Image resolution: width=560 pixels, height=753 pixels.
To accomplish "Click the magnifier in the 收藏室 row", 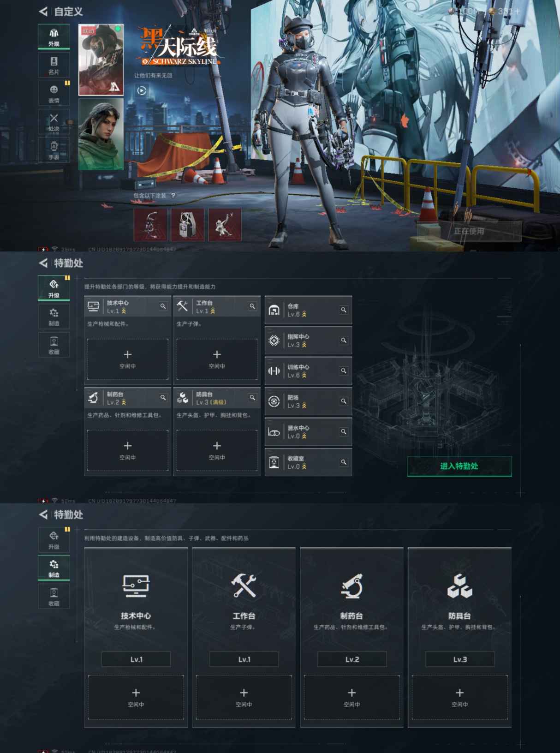I will pyautogui.click(x=344, y=462).
